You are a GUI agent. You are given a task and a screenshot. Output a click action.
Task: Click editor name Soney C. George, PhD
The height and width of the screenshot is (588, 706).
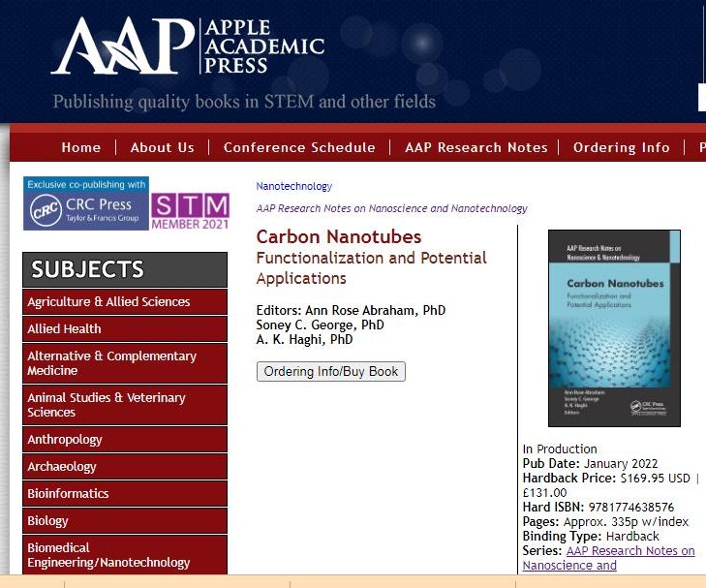(321, 325)
